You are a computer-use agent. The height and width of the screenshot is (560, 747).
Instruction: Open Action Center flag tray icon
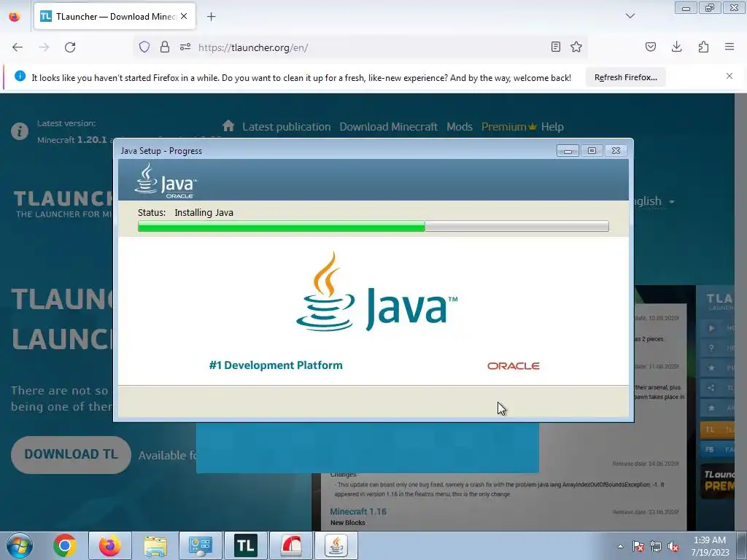(x=638, y=546)
